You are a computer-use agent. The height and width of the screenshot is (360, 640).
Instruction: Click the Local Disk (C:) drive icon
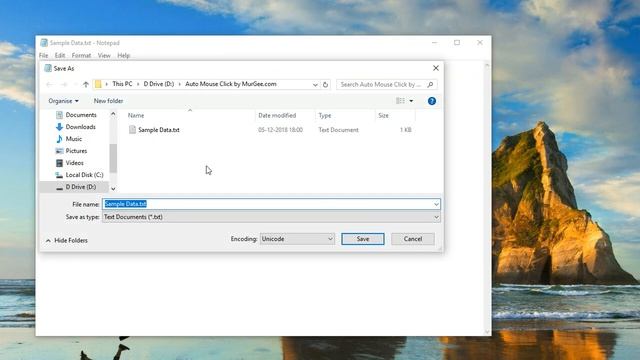(x=59, y=175)
